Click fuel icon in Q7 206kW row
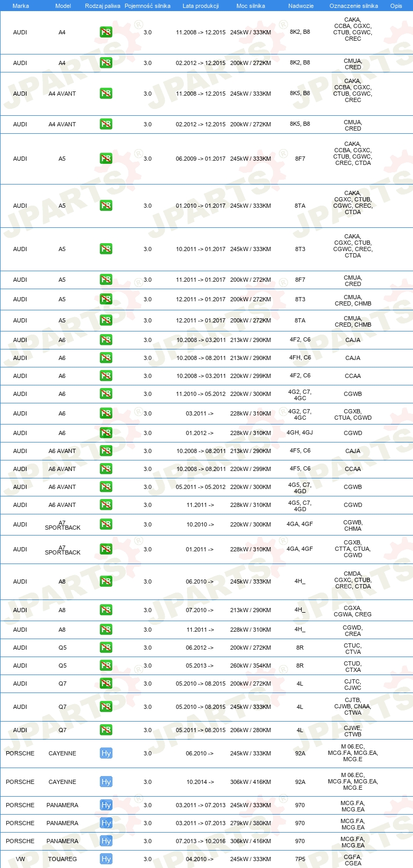 coord(106,730)
